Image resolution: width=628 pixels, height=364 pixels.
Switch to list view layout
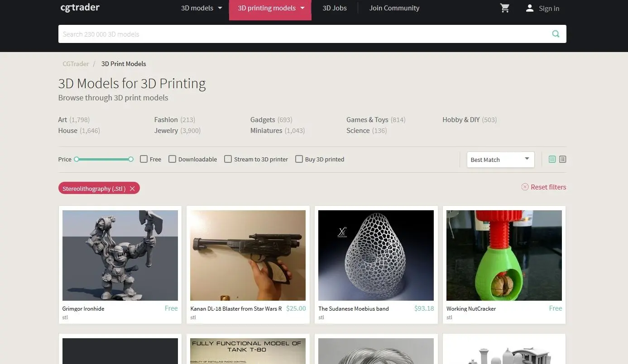562,159
